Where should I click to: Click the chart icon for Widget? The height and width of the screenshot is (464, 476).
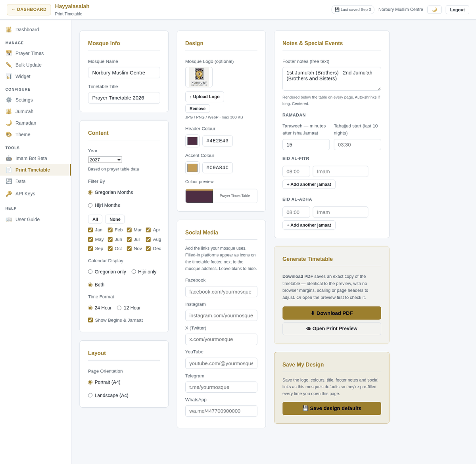coord(9,76)
